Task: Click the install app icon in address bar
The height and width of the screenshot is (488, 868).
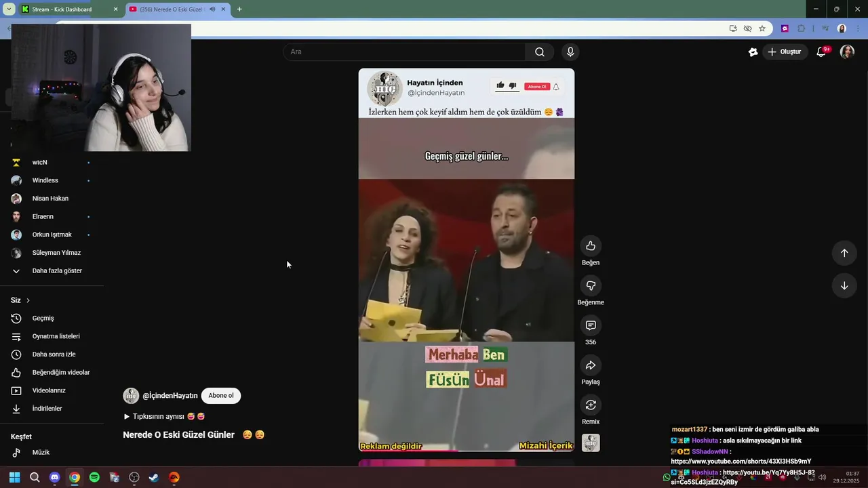Action: pyautogui.click(x=733, y=28)
